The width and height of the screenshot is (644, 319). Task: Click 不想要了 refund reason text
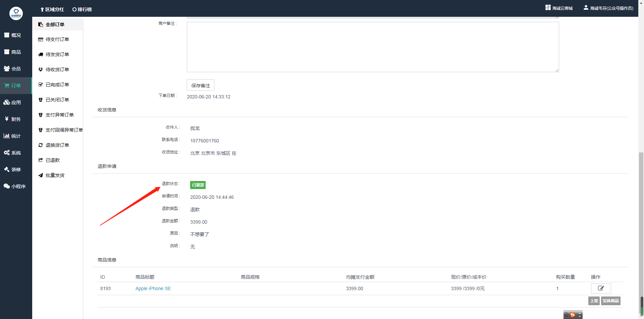(x=200, y=234)
